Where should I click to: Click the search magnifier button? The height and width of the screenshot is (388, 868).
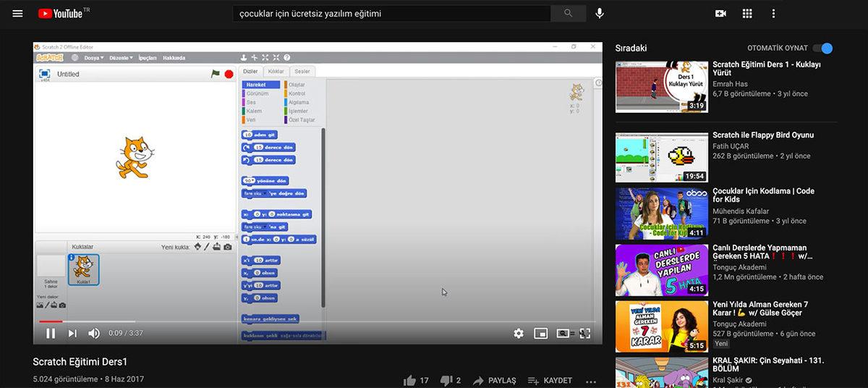click(x=569, y=14)
